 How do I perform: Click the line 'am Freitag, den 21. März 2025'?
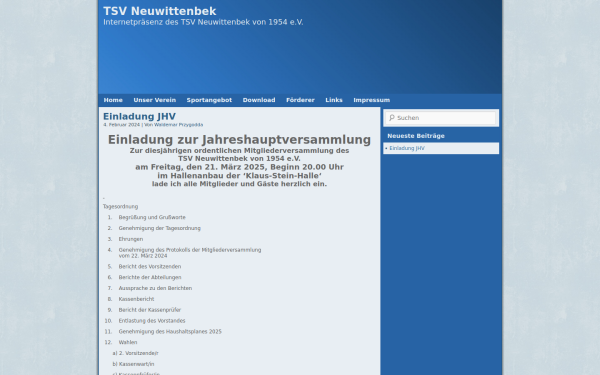(x=239, y=167)
